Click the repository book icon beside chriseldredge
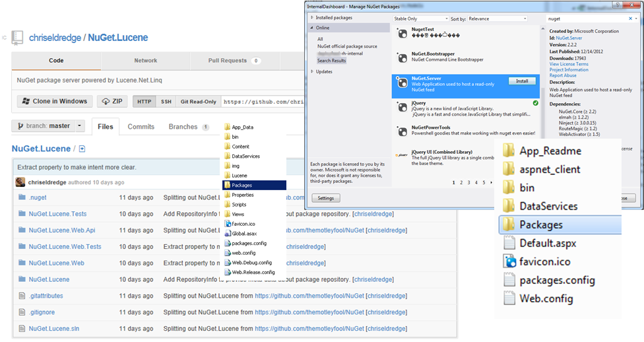 [x=18, y=38]
